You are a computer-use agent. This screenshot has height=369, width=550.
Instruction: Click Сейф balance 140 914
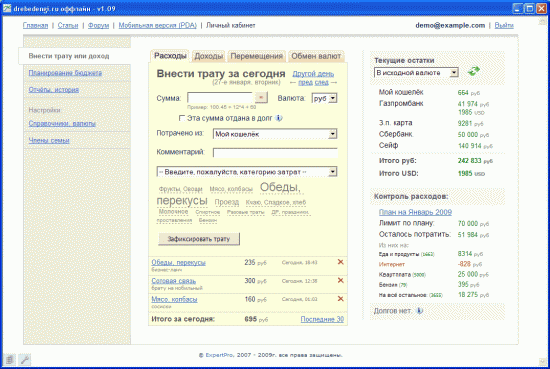pyautogui.click(x=475, y=146)
